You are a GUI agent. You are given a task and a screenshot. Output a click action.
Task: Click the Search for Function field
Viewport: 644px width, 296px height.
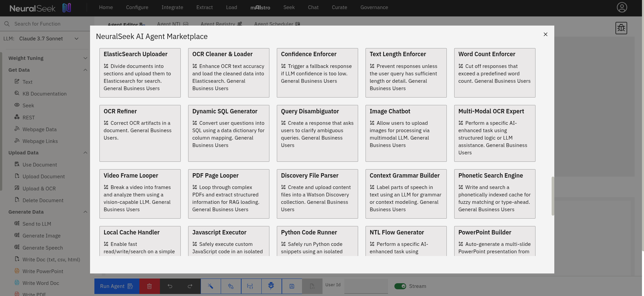pos(45,24)
